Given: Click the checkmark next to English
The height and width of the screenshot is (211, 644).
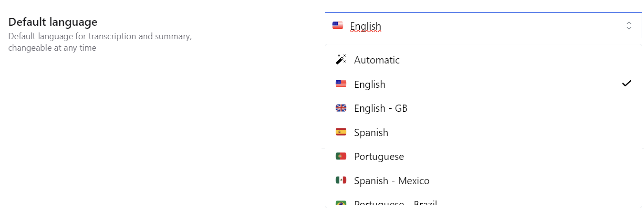Looking at the screenshot, I should [x=626, y=83].
